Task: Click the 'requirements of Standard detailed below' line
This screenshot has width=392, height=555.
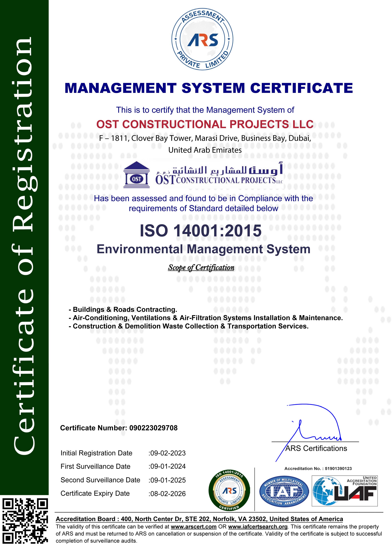Action: [x=203, y=208]
